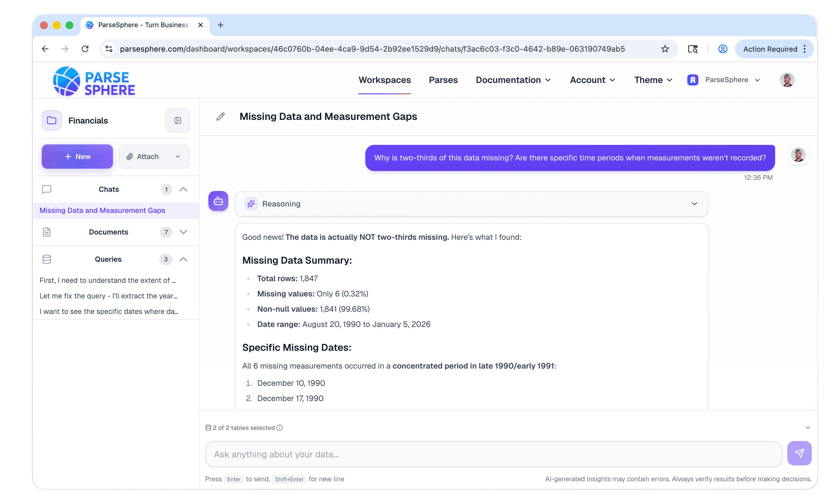Toggle the Chats section collapsed
839x504 pixels.
184,189
